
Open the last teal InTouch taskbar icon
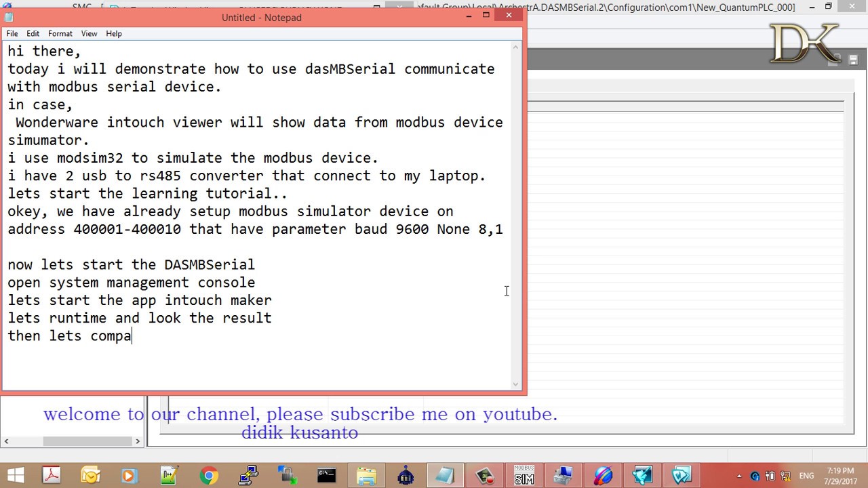pyautogui.click(x=682, y=475)
